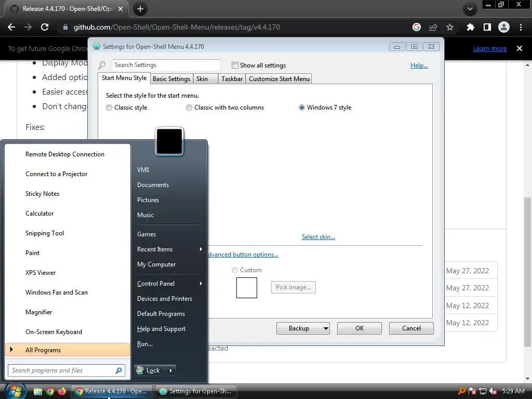Cancel the Open-Shell settings dialog
Screen dimensions: 532x399
coord(411,328)
